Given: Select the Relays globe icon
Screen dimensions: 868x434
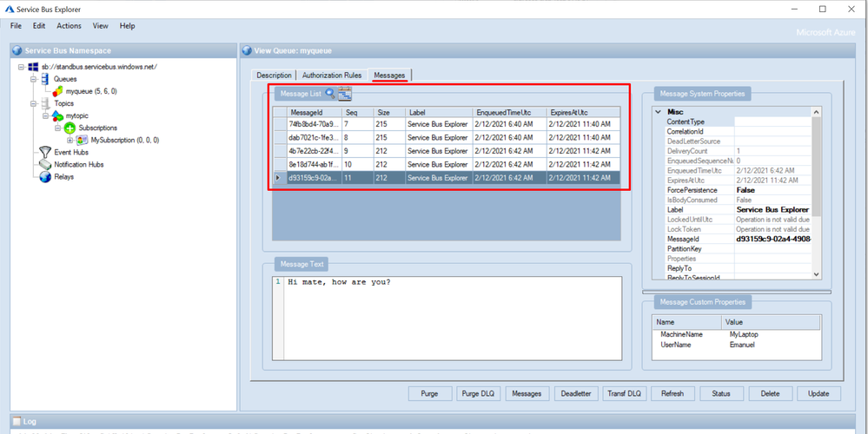Looking at the screenshot, I should pos(45,176).
